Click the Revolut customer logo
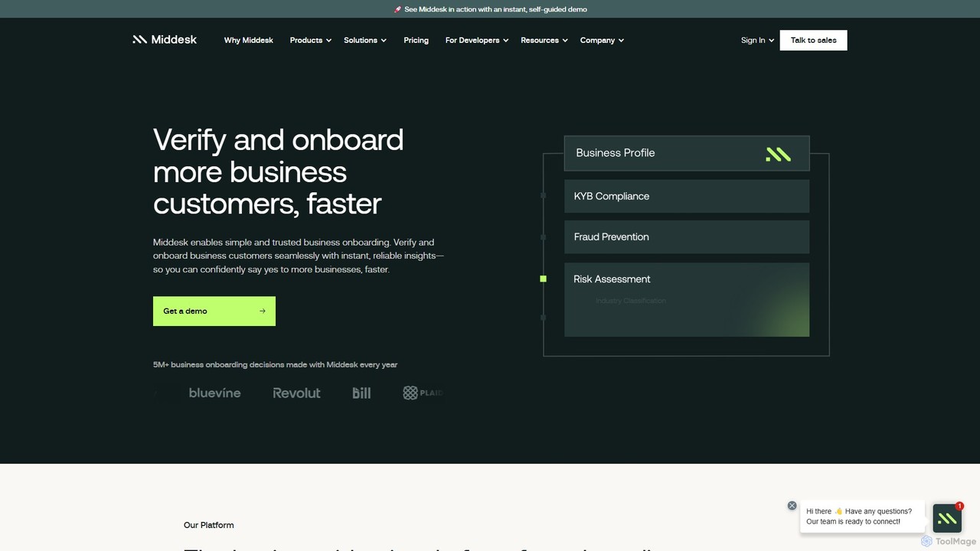This screenshot has width=980, height=551. 296,393
